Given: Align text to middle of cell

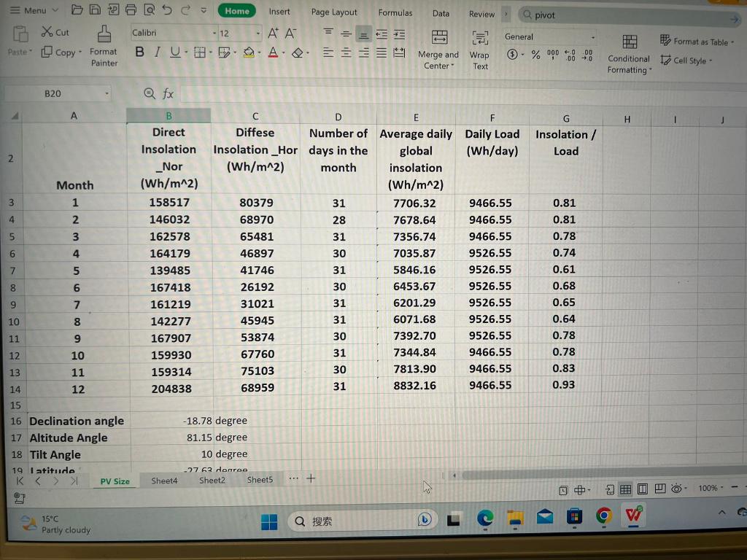Looking at the screenshot, I should pos(346,34).
